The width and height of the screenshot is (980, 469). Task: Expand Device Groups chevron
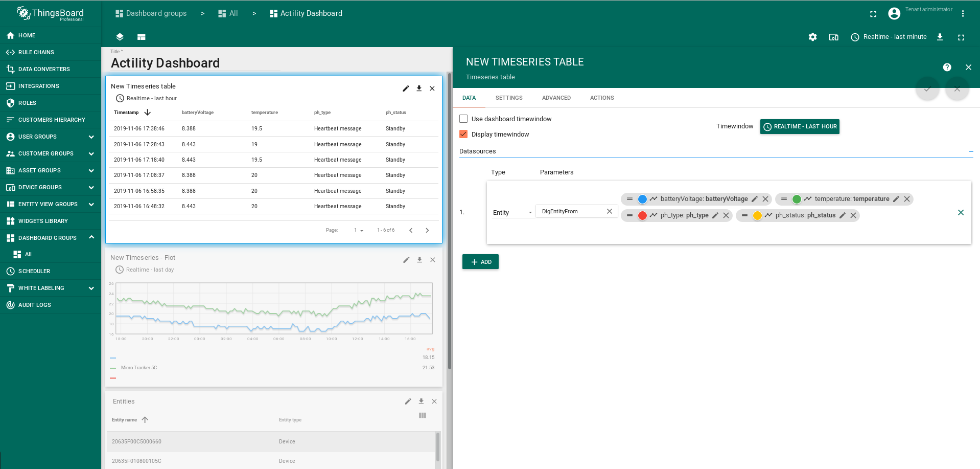91,187
